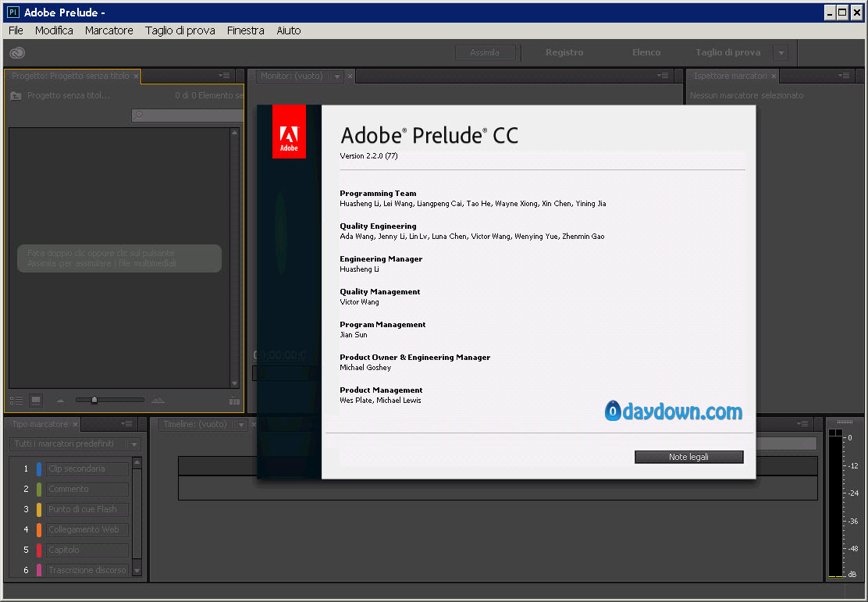Open Tutti i marcatori predefiniti dropdown
Image resolution: width=868 pixels, height=602 pixels.
[75, 444]
